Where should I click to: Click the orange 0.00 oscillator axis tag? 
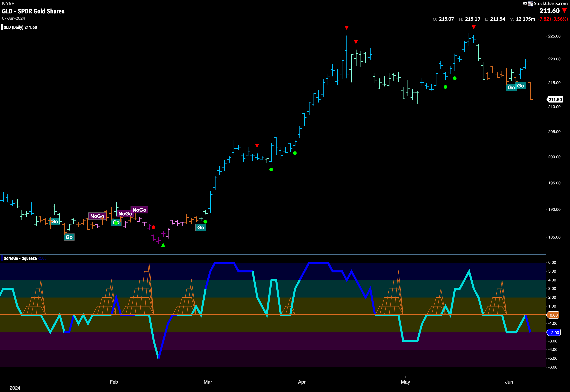(x=553, y=315)
